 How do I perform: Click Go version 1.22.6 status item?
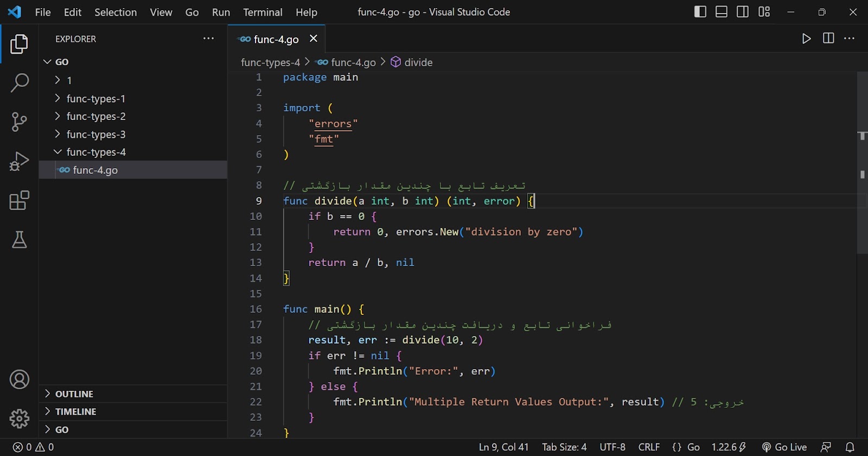coord(729,447)
